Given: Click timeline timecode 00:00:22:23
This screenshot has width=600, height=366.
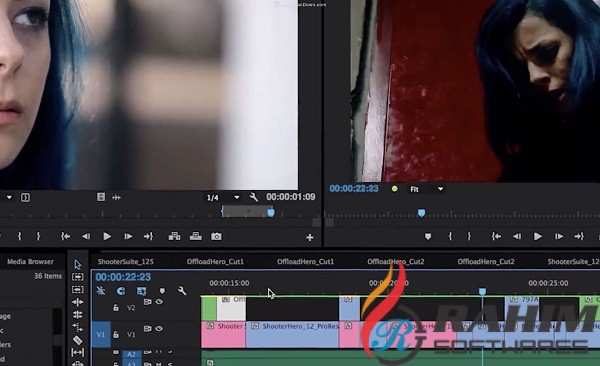Looking at the screenshot, I should click(123, 277).
